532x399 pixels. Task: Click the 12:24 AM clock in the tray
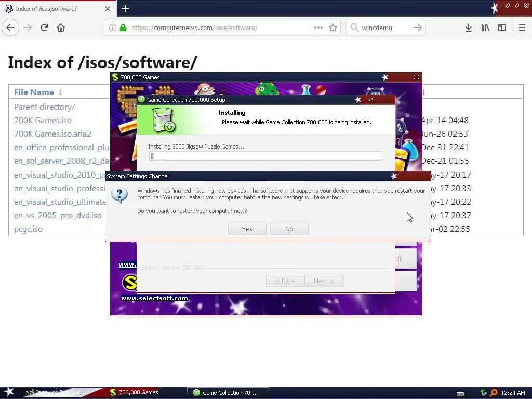(x=513, y=393)
